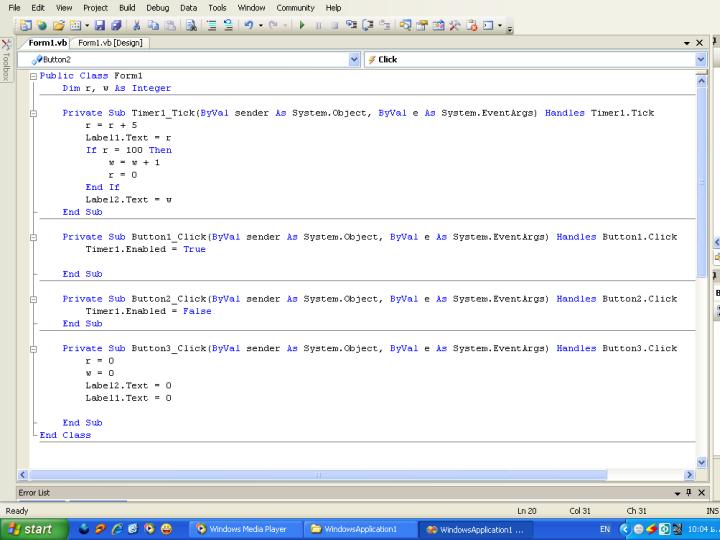Close the Error List panel

point(702,492)
